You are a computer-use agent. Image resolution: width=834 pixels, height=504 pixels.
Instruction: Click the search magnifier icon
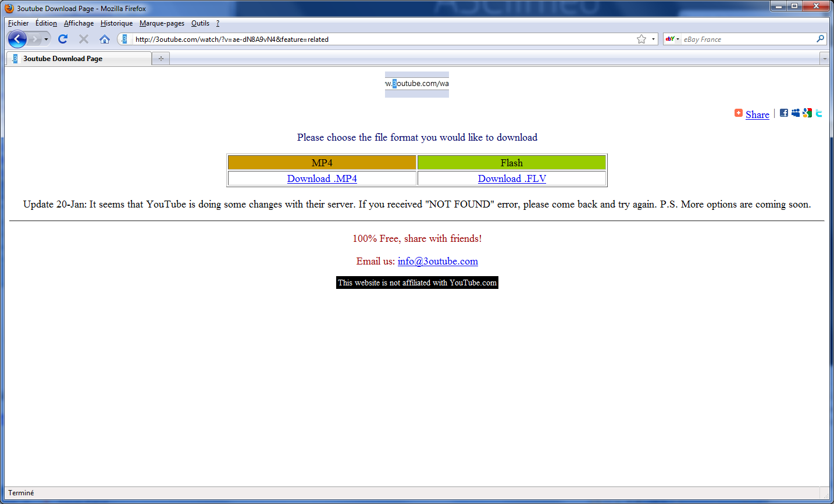point(821,39)
